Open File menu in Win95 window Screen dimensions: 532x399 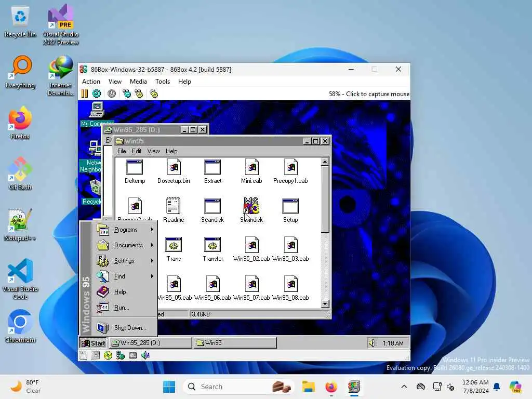tap(122, 151)
